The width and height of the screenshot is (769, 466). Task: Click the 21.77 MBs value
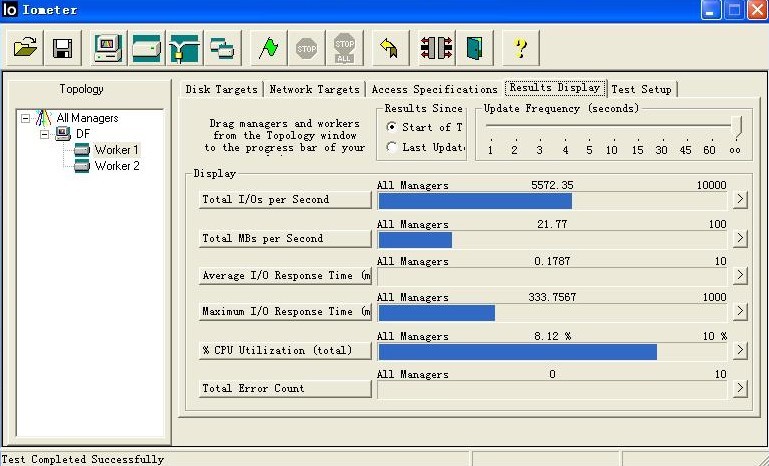(x=552, y=224)
